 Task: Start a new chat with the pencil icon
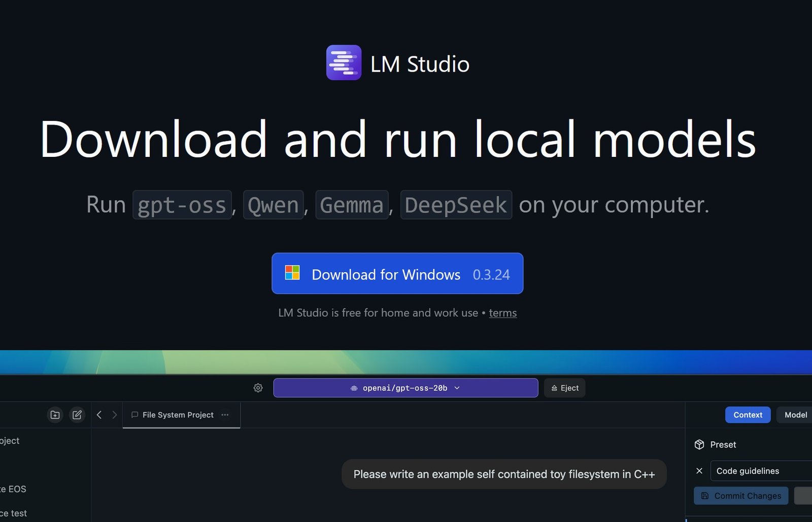coord(77,415)
